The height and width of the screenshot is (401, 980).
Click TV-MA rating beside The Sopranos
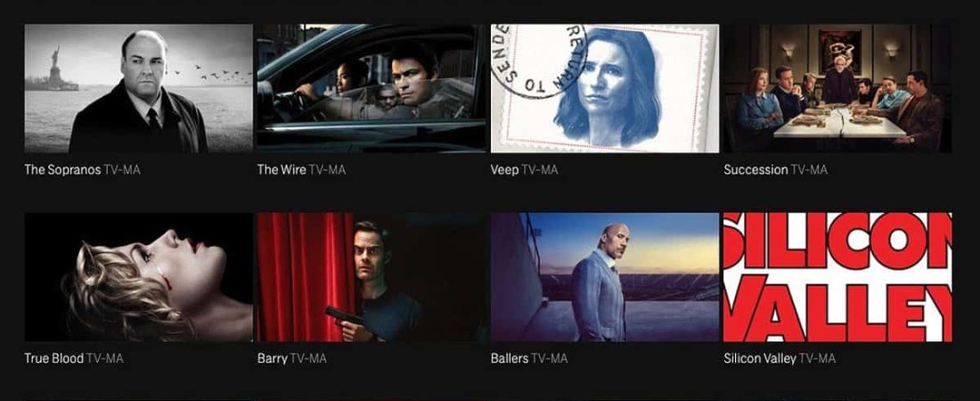pyautogui.click(x=122, y=169)
